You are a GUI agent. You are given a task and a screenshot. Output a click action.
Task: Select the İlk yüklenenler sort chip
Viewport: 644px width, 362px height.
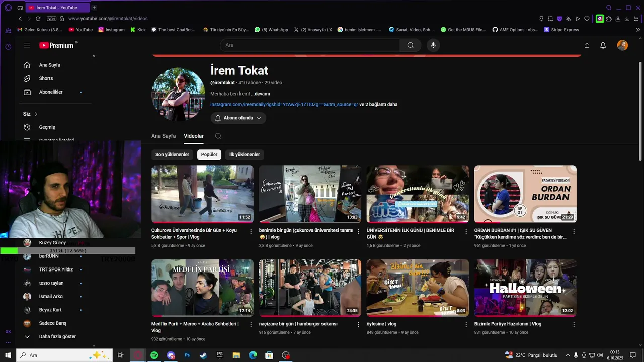coord(245,155)
